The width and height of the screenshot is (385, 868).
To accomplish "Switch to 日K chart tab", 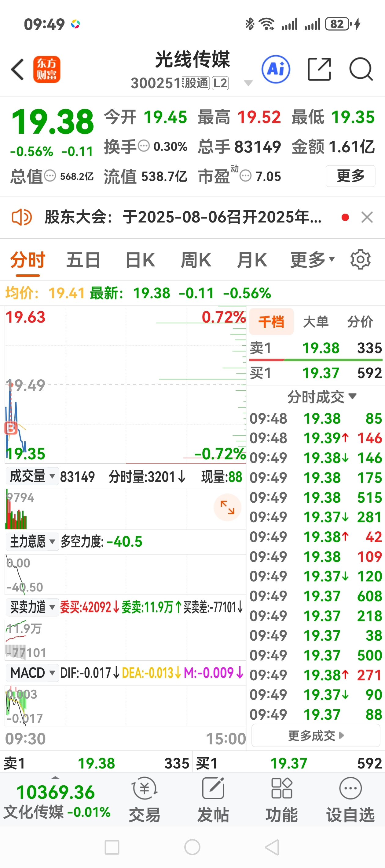I will pyautogui.click(x=140, y=260).
